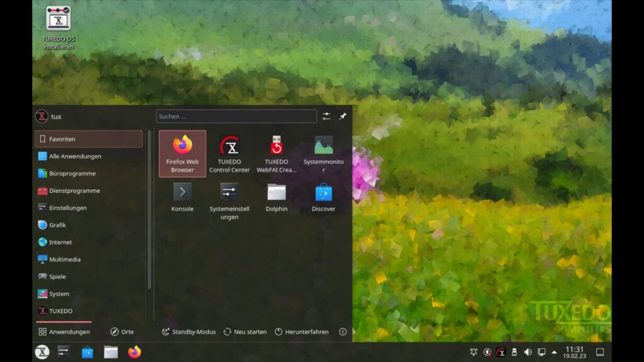The image size is (644, 362).
Task: Open Einstellungen category
Action: [x=89, y=208]
